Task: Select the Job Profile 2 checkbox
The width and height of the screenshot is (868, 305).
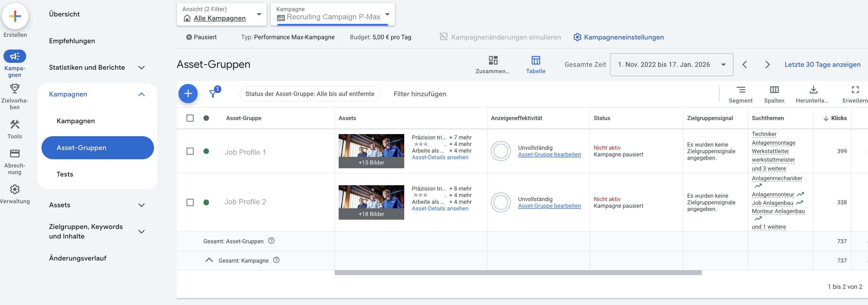Action: click(190, 202)
